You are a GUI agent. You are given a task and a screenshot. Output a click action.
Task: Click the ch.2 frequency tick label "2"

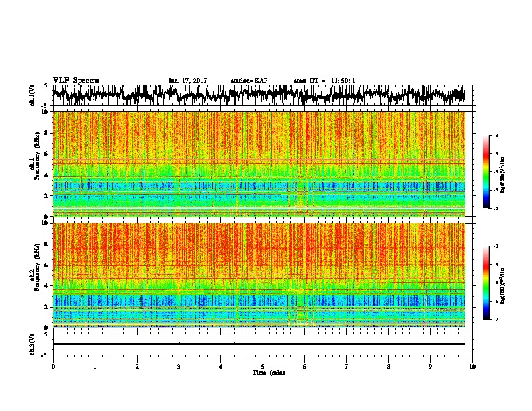[x=48, y=307]
